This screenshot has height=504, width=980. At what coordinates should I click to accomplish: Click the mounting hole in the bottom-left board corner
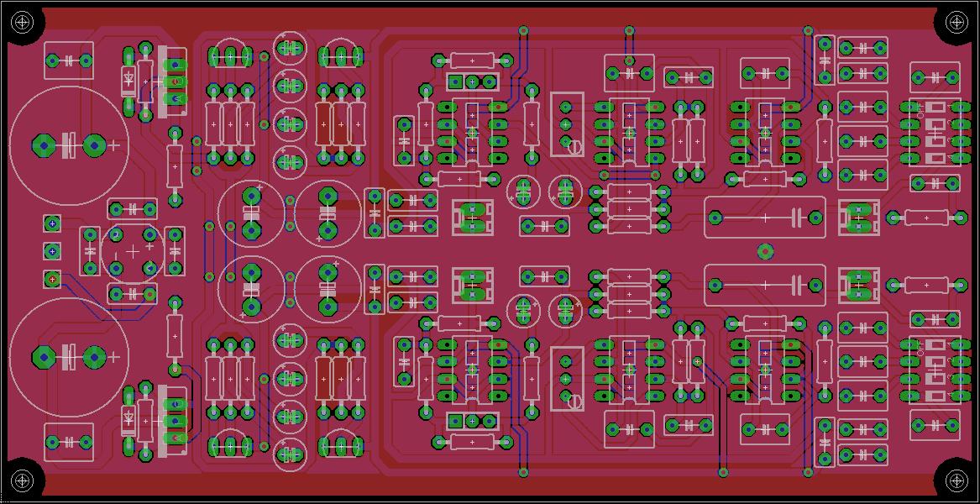point(24,480)
